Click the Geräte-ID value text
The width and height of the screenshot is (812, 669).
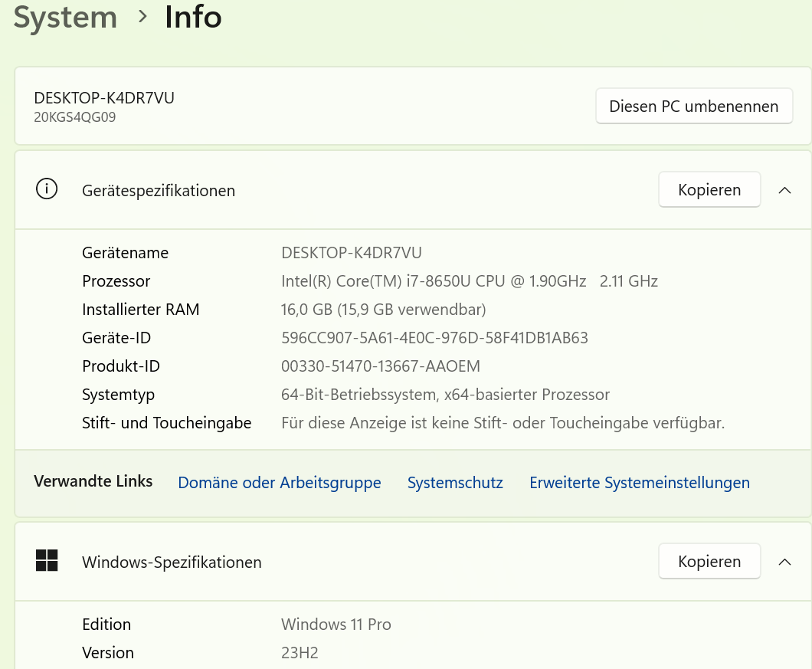coord(434,338)
